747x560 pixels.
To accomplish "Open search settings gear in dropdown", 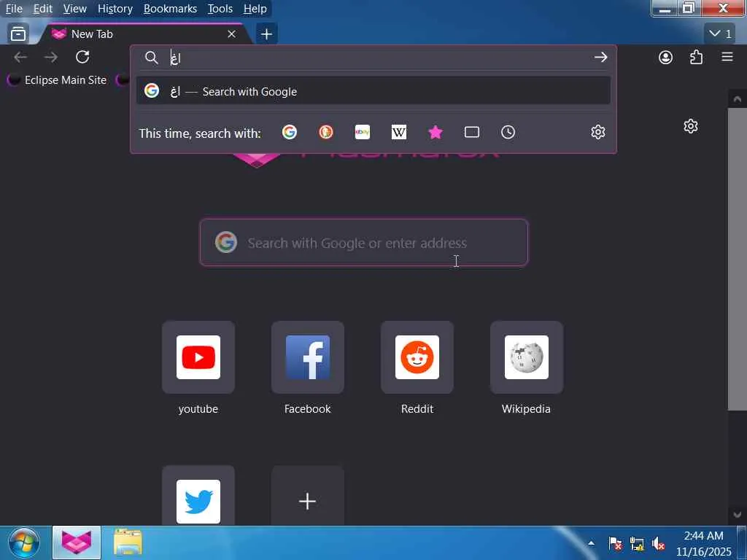I will (598, 132).
